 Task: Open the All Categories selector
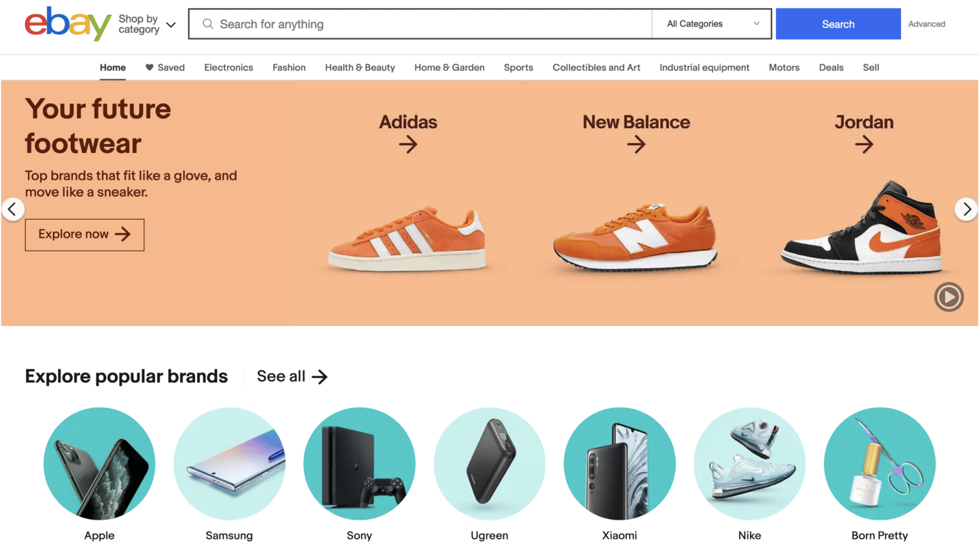(x=711, y=24)
